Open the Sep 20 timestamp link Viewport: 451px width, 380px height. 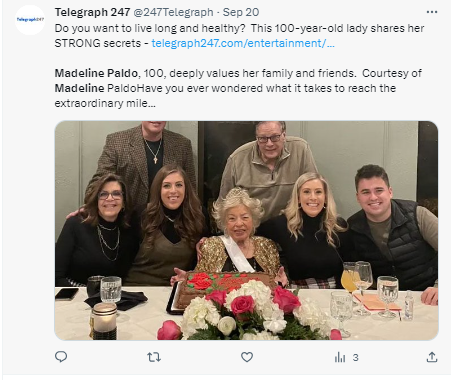click(x=241, y=12)
